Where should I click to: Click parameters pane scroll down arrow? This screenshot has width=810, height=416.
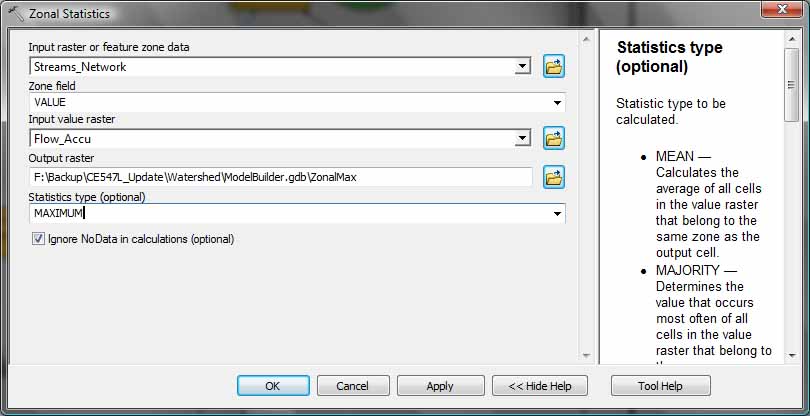pos(585,356)
